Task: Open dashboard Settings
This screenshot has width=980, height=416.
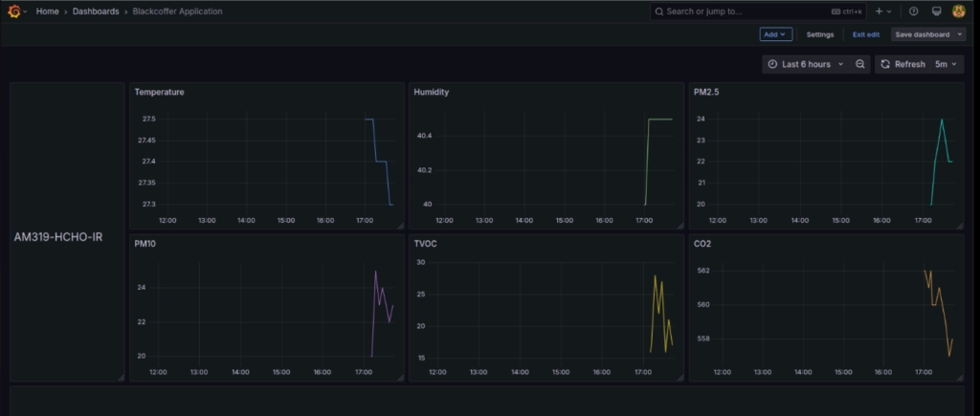Action: [820, 34]
